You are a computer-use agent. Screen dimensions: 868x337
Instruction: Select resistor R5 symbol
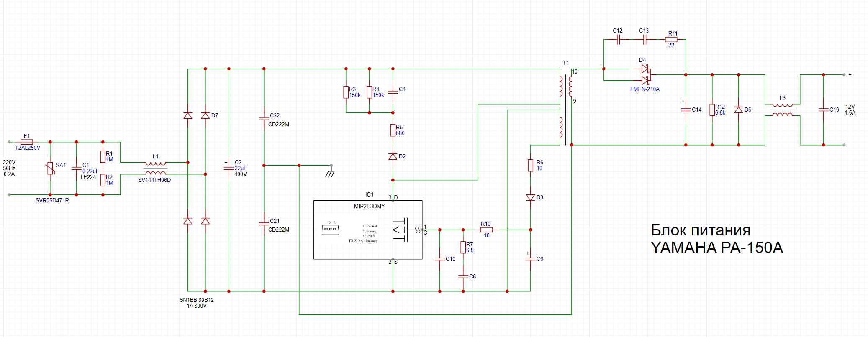(x=393, y=130)
